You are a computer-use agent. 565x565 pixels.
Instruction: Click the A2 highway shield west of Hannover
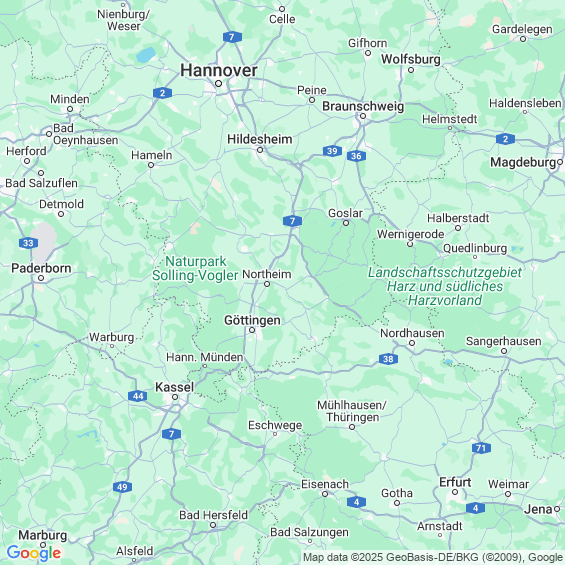tap(162, 93)
